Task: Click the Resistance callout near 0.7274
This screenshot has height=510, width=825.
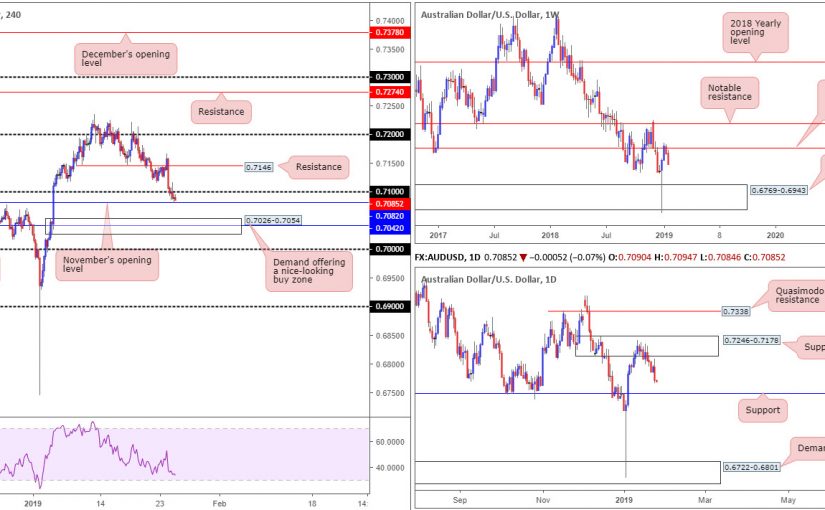Action: coord(220,111)
